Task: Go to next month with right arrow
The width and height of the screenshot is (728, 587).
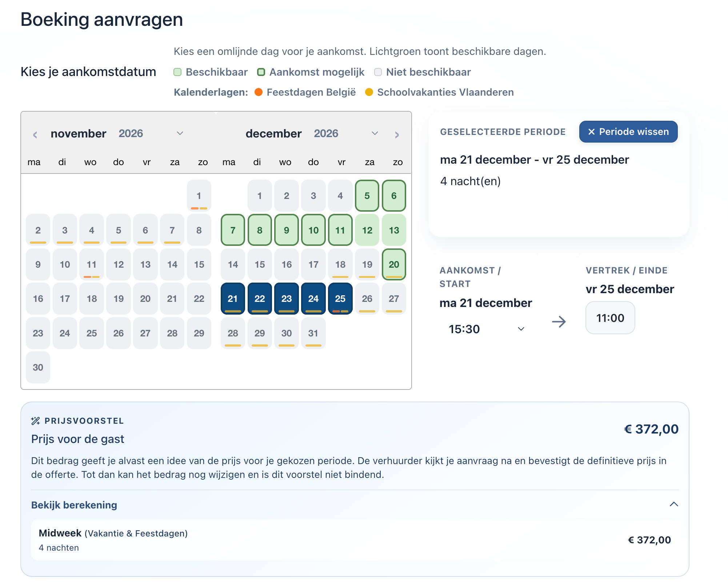Action: pos(397,135)
